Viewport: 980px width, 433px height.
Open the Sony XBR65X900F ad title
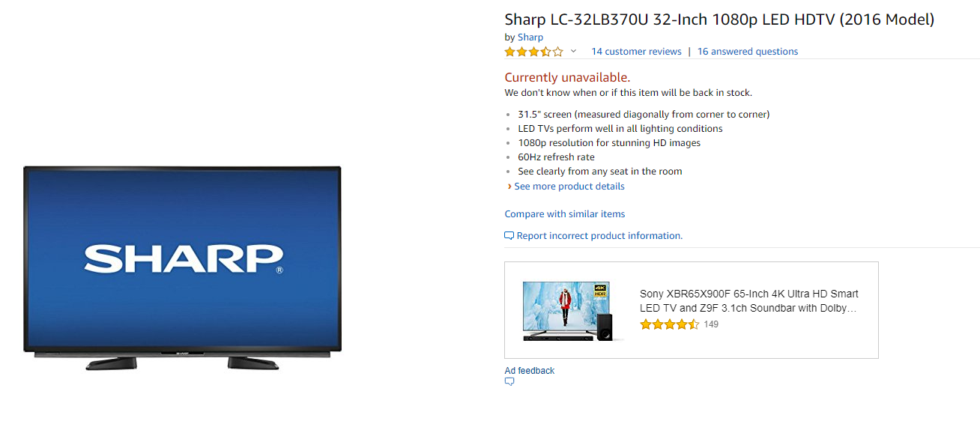coord(749,301)
